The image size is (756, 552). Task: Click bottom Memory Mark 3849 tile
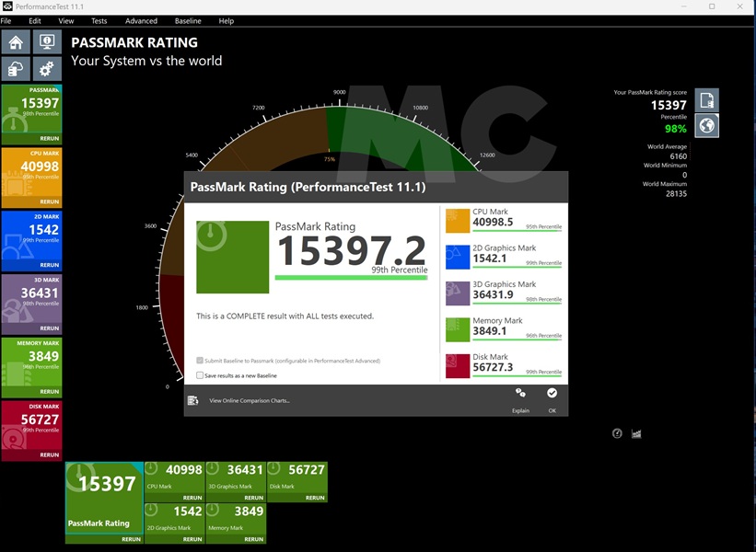click(236, 519)
